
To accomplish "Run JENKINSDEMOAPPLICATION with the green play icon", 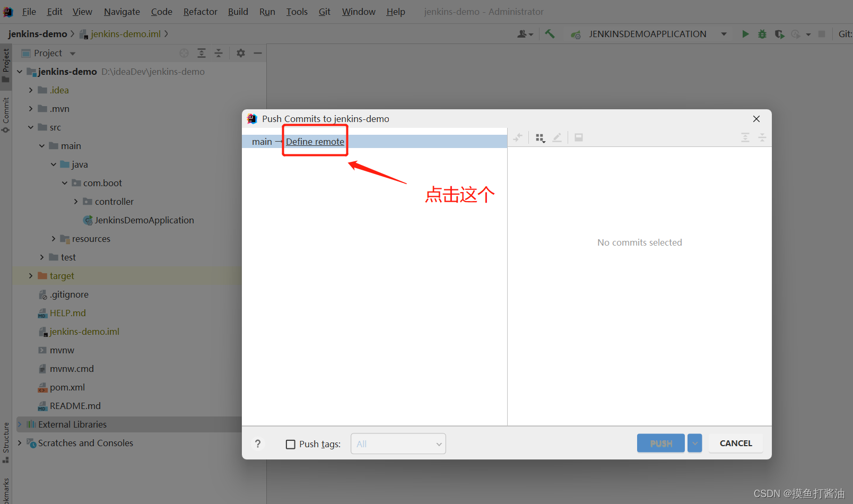I will 745,34.
